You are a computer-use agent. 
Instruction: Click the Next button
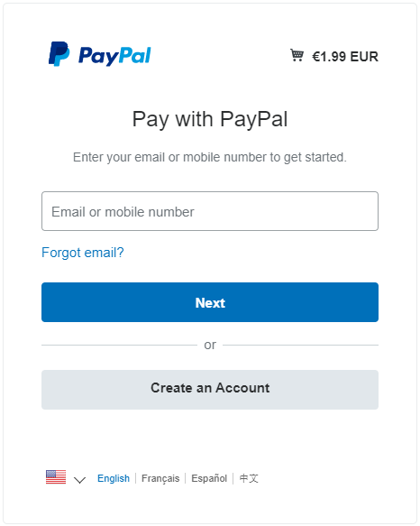click(210, 302)
